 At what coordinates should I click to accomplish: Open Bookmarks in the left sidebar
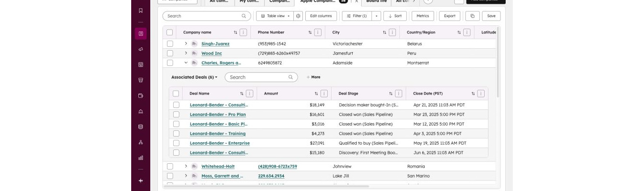point(141,11)
